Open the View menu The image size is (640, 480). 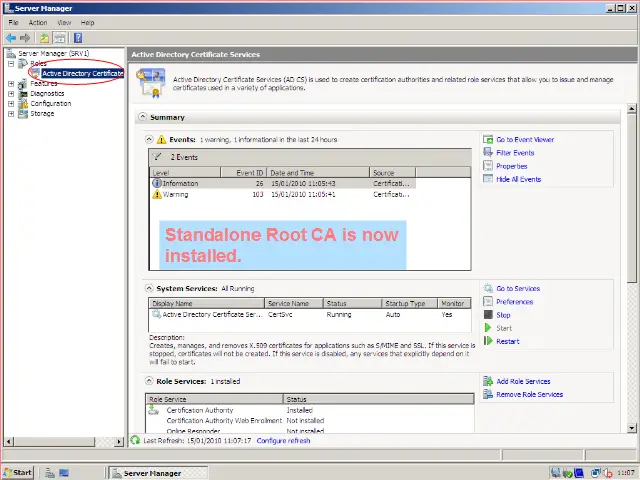point(64,22)
